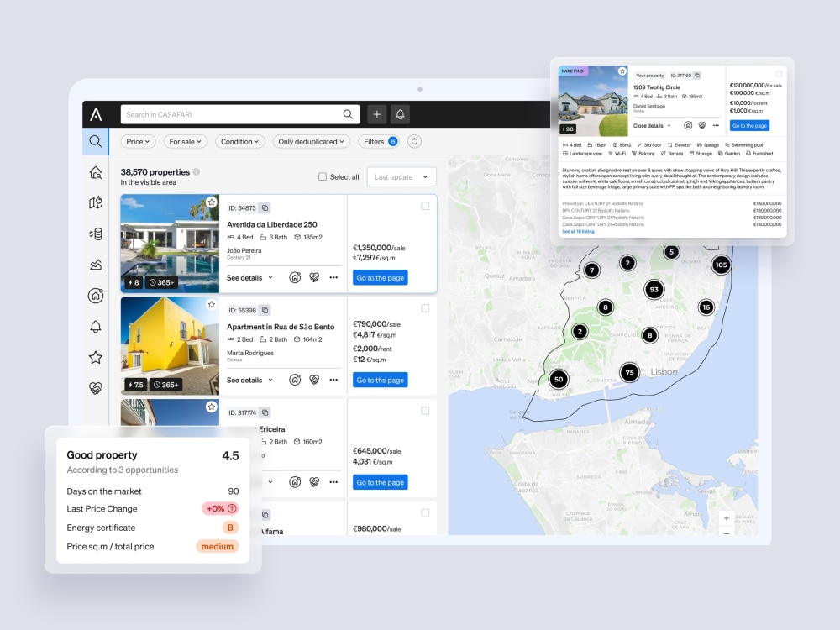Click the info icon beside 38,570 properties
The width and height of the screenshot is (840, 630).
click(197, 172)
